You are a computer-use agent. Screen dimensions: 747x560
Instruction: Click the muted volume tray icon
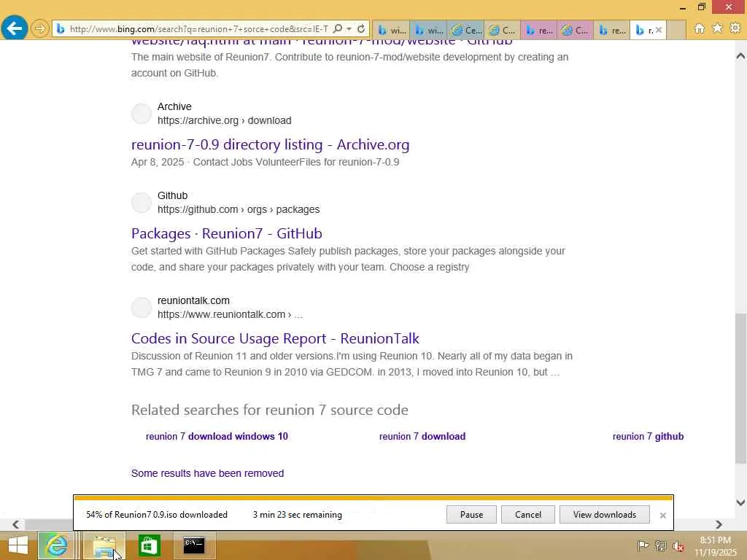[678, 546]
